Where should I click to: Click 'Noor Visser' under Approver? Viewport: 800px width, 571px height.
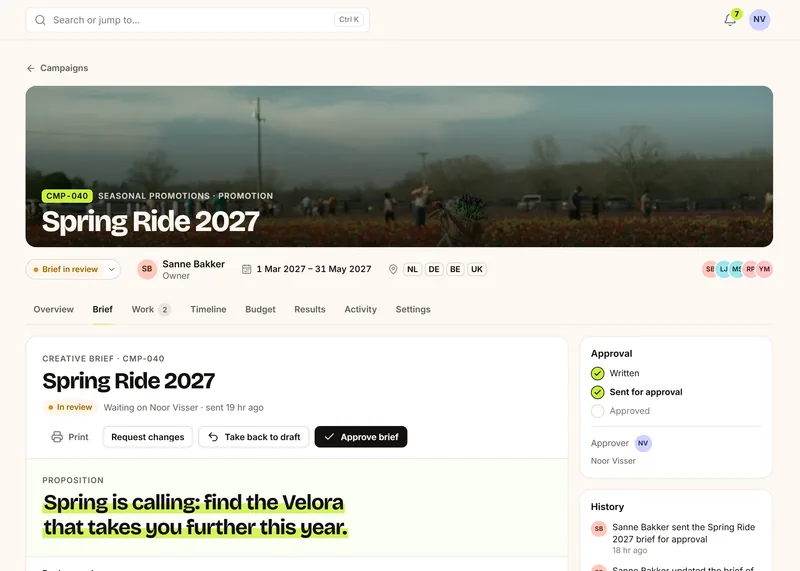coord(613,461)
